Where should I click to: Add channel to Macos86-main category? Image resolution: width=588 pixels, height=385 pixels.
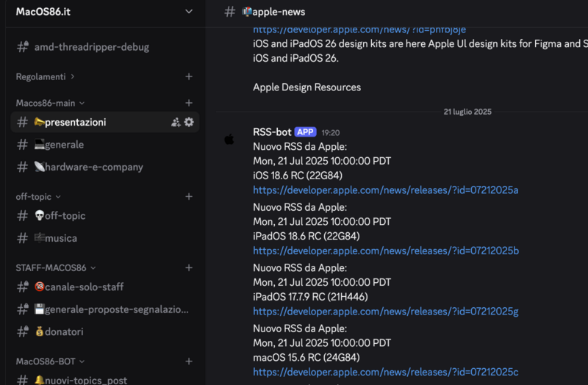pos(189,103)
